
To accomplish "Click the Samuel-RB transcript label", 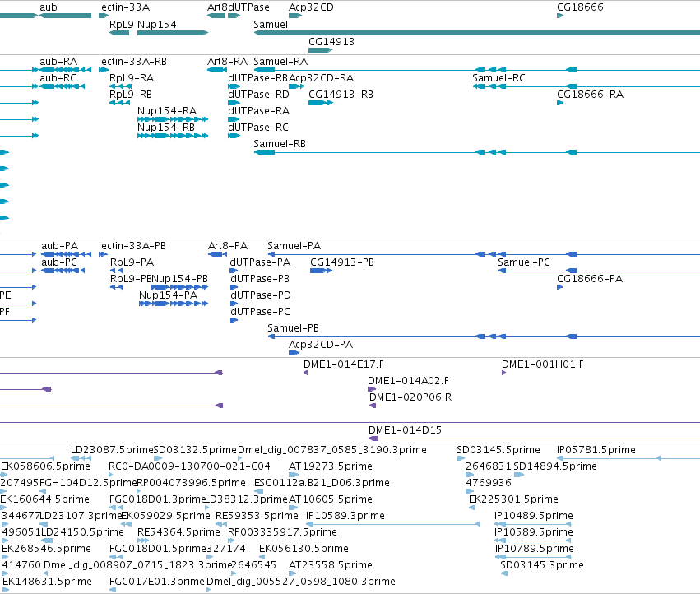I will (x=280, y=144).
